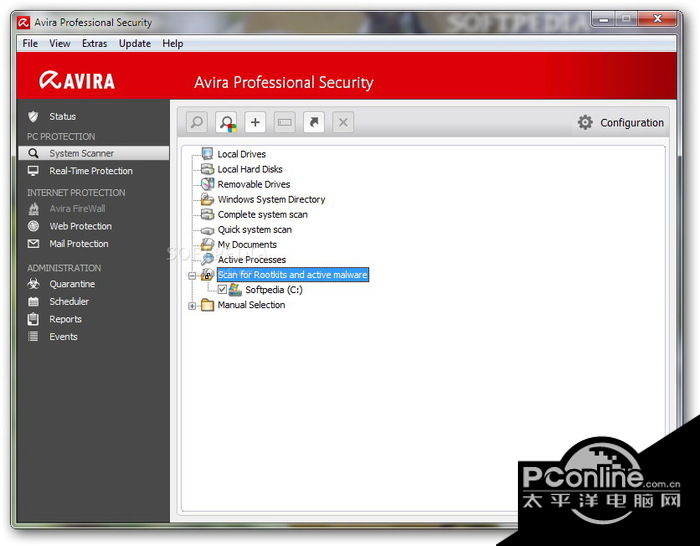Open Real-Time Protection section
This screenshot has height=546, width=700.
[91, 171]
